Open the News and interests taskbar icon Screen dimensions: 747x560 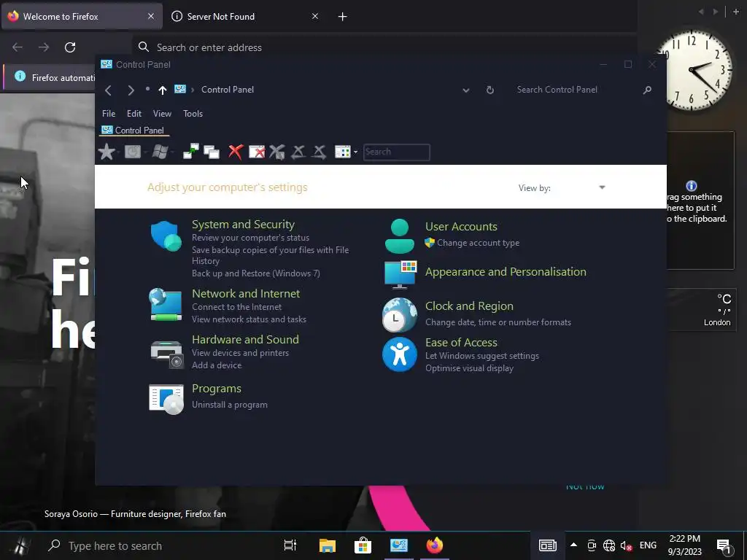[x=547, y=545]
